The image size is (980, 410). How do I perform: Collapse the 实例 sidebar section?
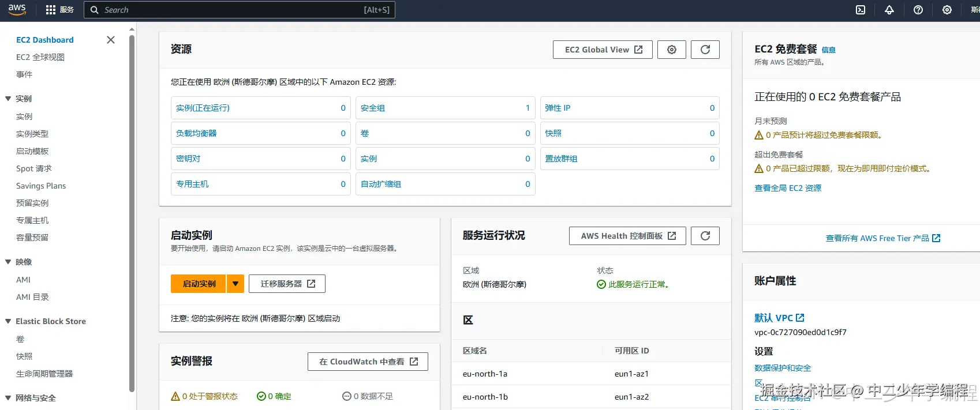[8, 99]
